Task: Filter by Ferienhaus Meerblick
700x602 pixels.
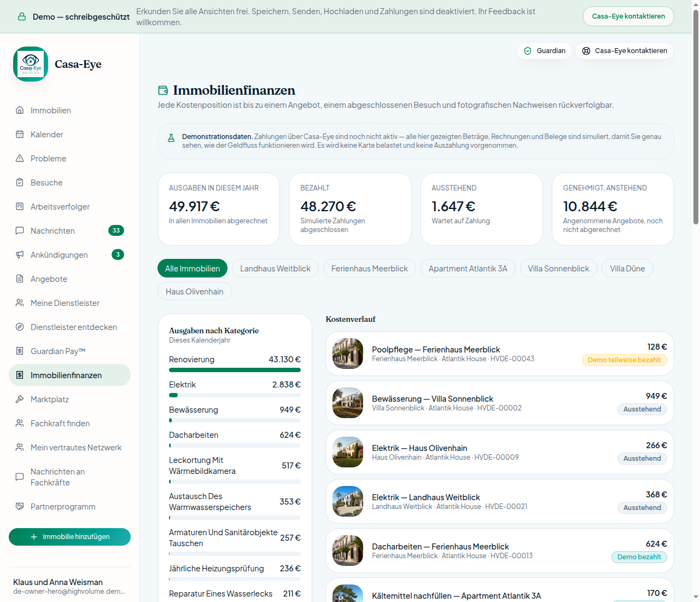Action: [370, 268]
